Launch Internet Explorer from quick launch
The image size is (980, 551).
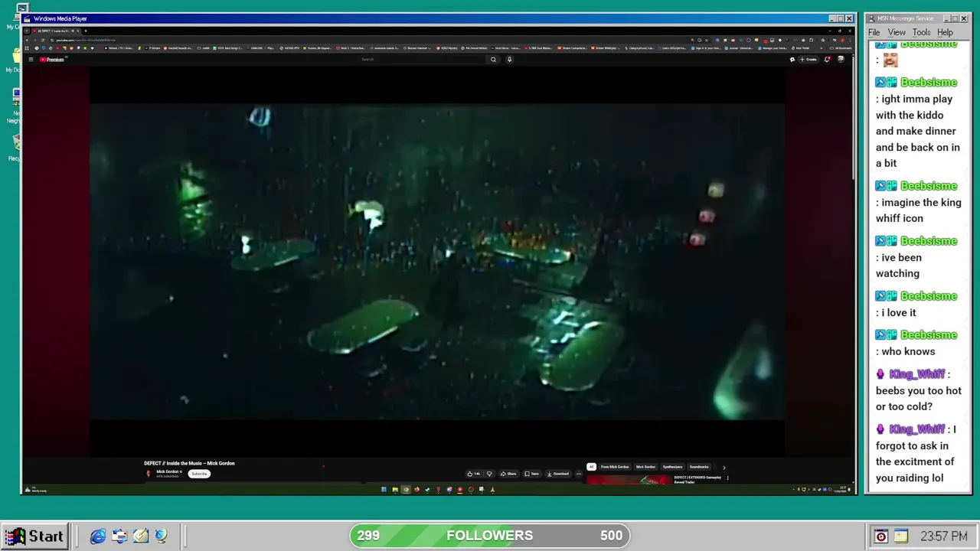pyautogui.click(x=98, y=536)
